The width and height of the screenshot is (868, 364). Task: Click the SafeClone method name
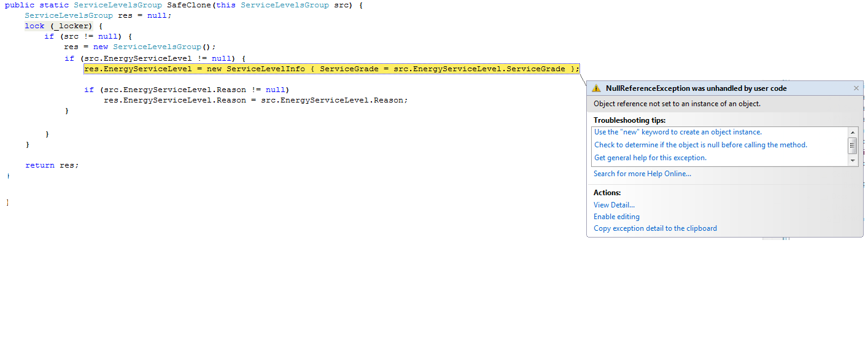tap(188, 5)
